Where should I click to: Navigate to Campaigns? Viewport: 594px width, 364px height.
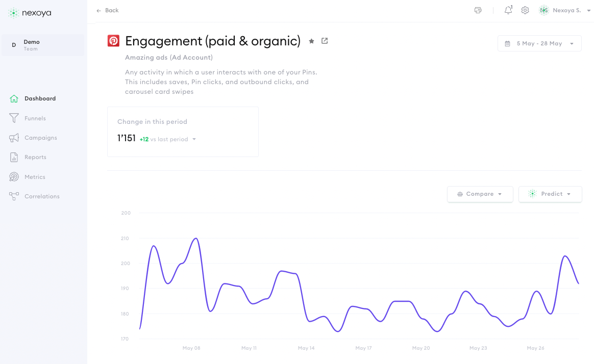[40, 138]
